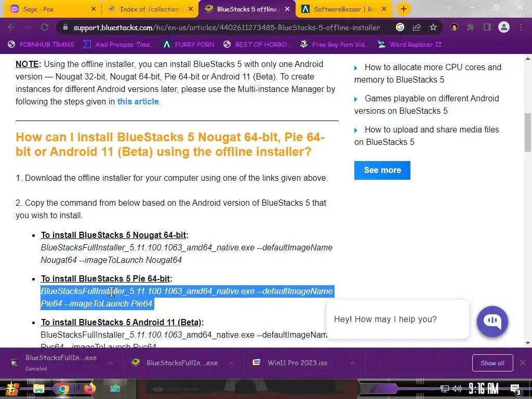
Task: Click the 'To install BlueStacks 5 Android 11 (Beta)' heading
Action: (x=122, y=322)
